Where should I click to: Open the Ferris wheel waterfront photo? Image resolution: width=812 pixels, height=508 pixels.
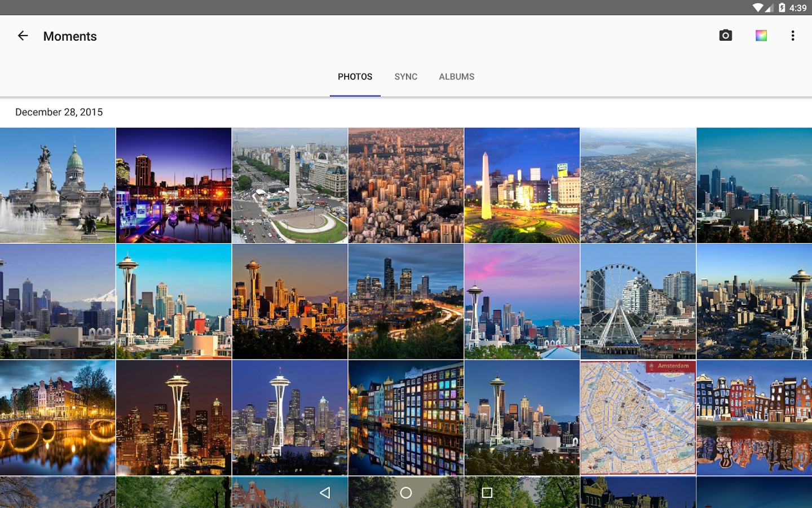click(x=638, y=301)
